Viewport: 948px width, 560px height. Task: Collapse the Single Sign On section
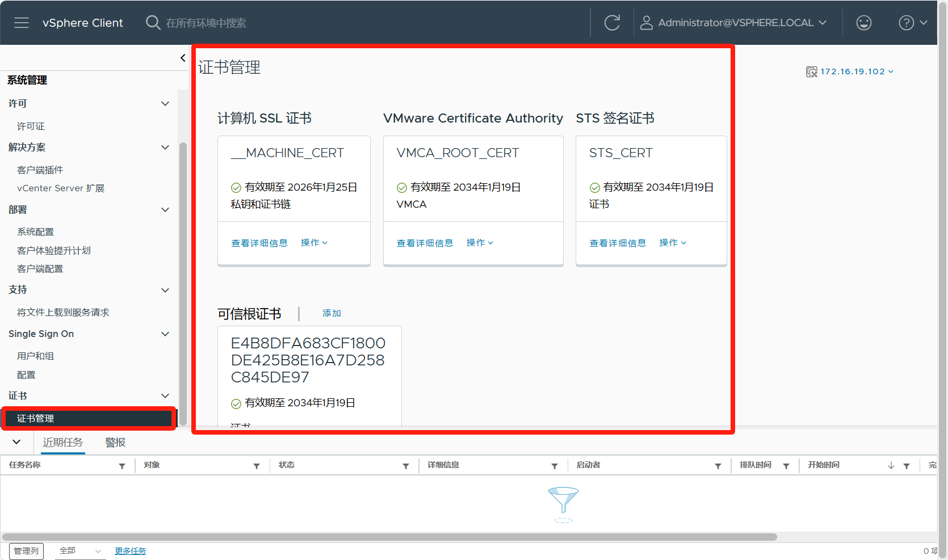pyautogui.click(x=165, y=334)
